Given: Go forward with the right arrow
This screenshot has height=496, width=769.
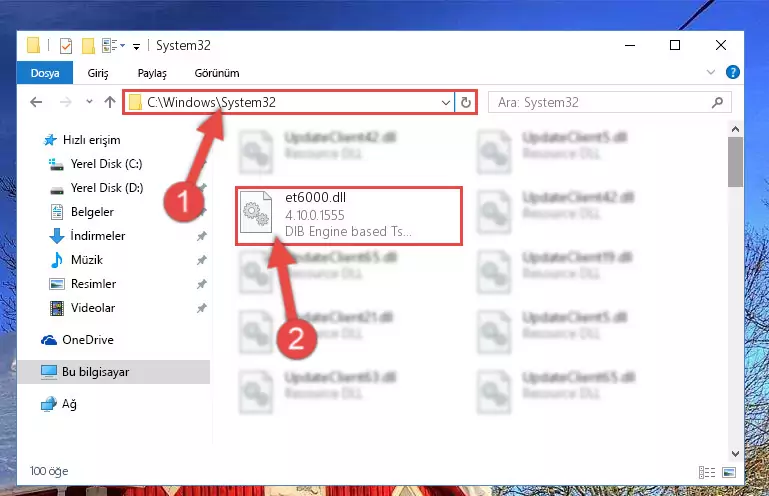Looking at the screenshot, I should click(65, 102).
